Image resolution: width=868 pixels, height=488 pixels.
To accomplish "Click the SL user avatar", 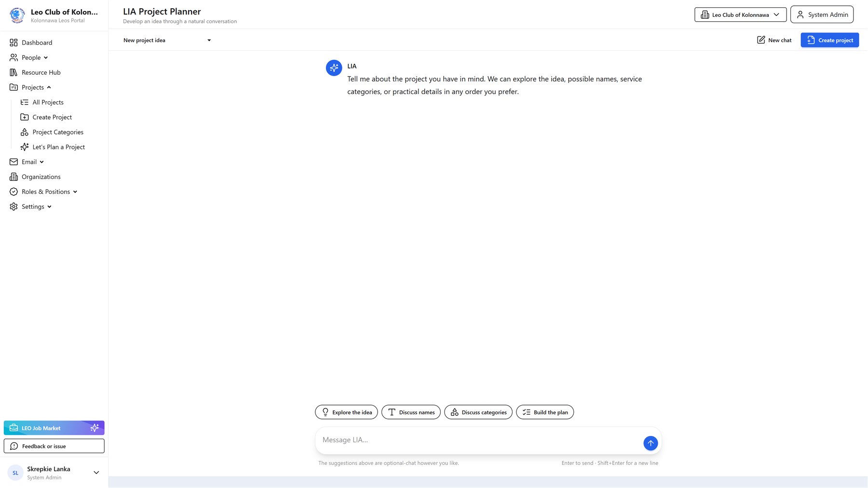I will click(15, 473).
